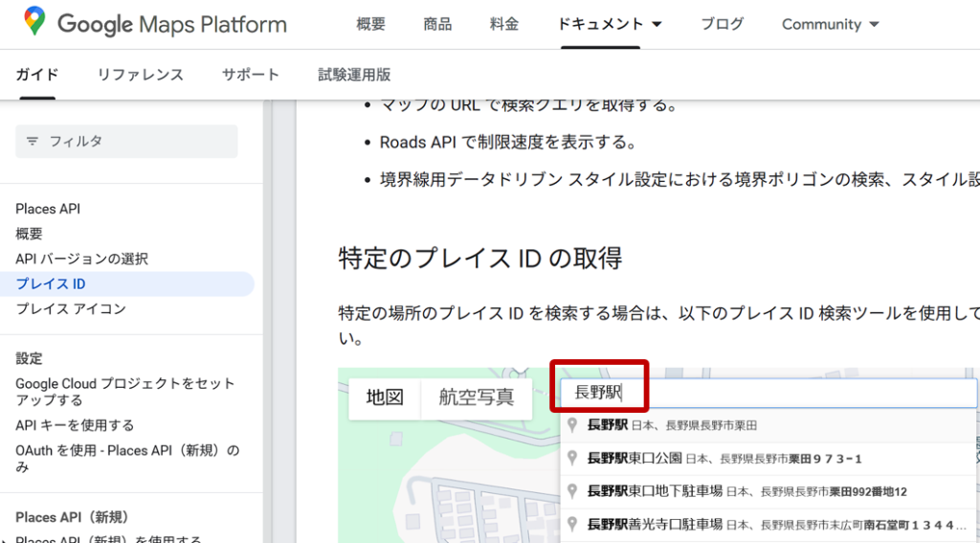Switch to the リファレンス tab

pos(141,75)
